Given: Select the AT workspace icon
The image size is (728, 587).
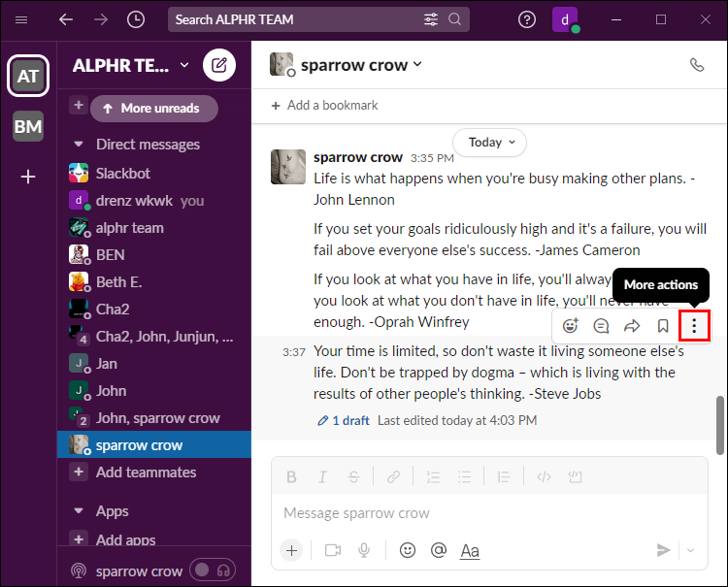Looking at the screenshot, I should coord(28,76).
